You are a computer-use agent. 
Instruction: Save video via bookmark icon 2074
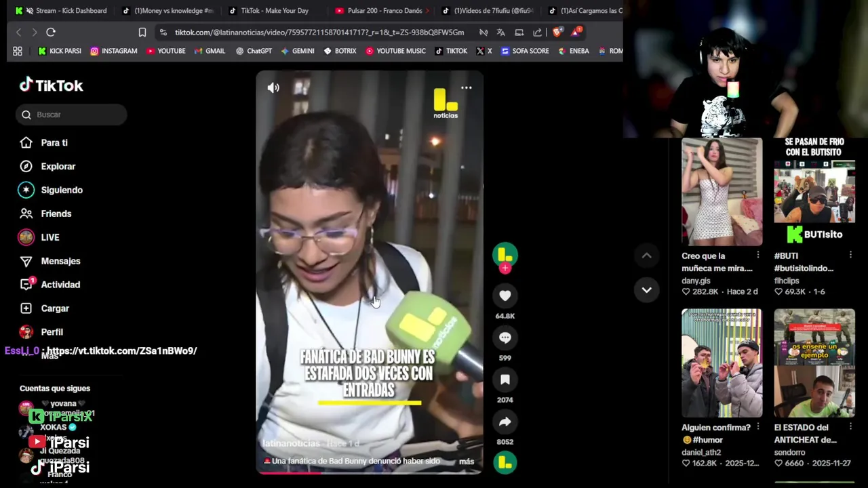click(505, 380)
